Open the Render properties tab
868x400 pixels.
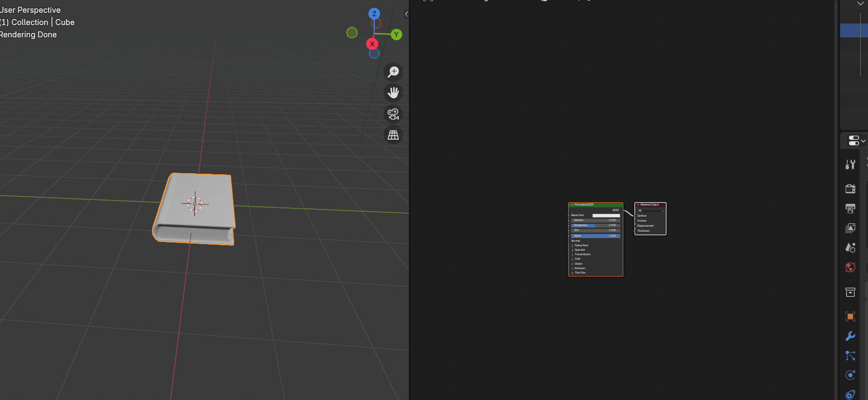(850, 188)
